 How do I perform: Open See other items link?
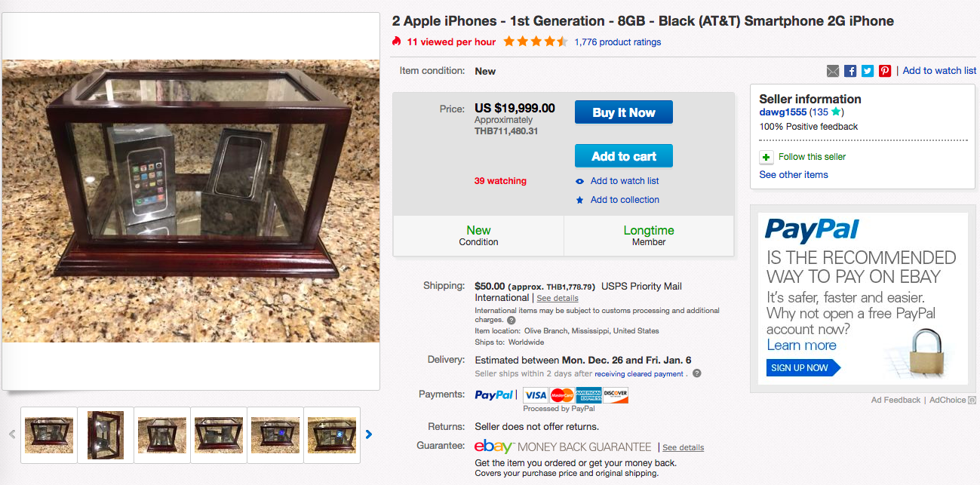click(794, 174)
